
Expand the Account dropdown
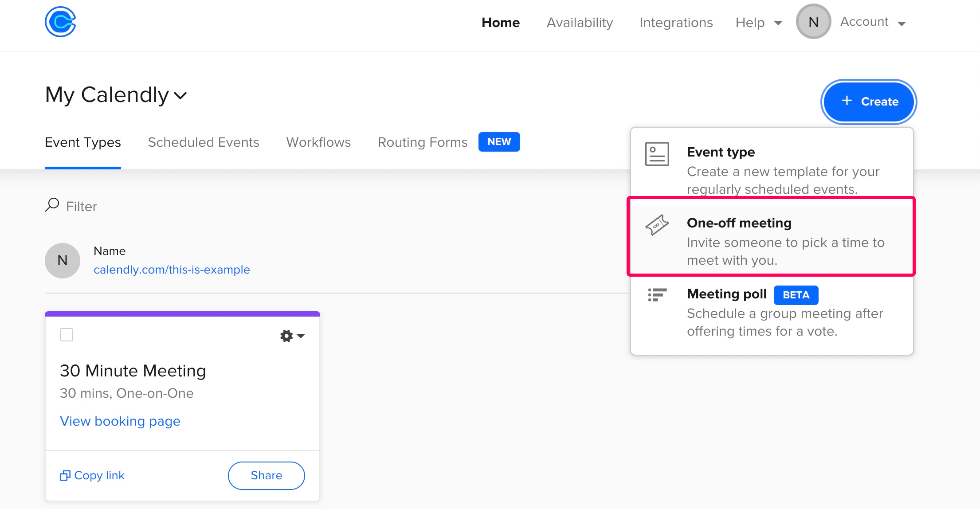873,22
